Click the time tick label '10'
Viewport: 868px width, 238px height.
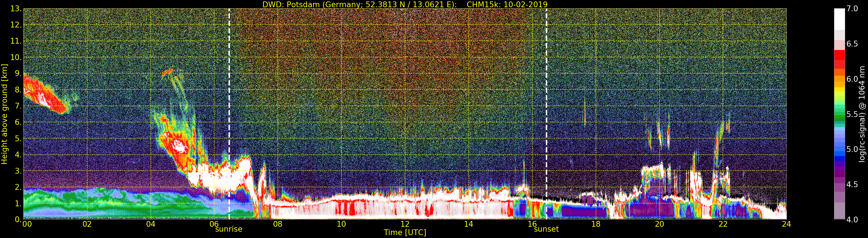(341, 224)
